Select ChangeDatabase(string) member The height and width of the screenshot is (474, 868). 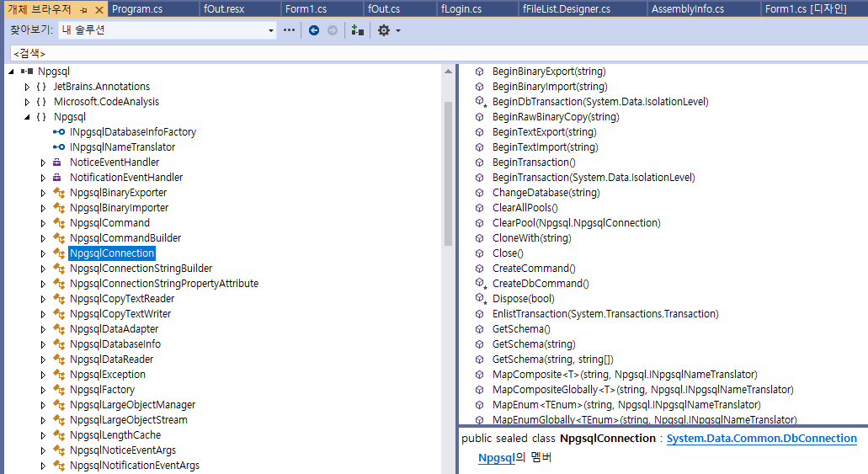point(546,193)
